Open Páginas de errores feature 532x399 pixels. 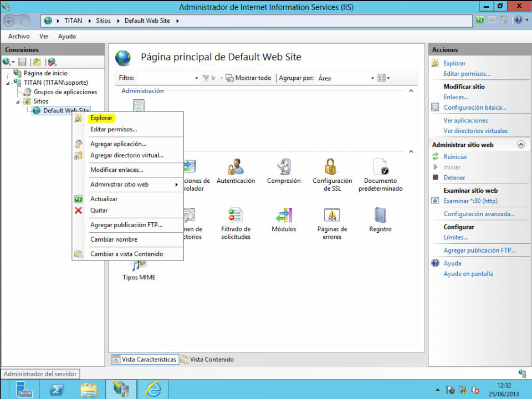point(332,223)
